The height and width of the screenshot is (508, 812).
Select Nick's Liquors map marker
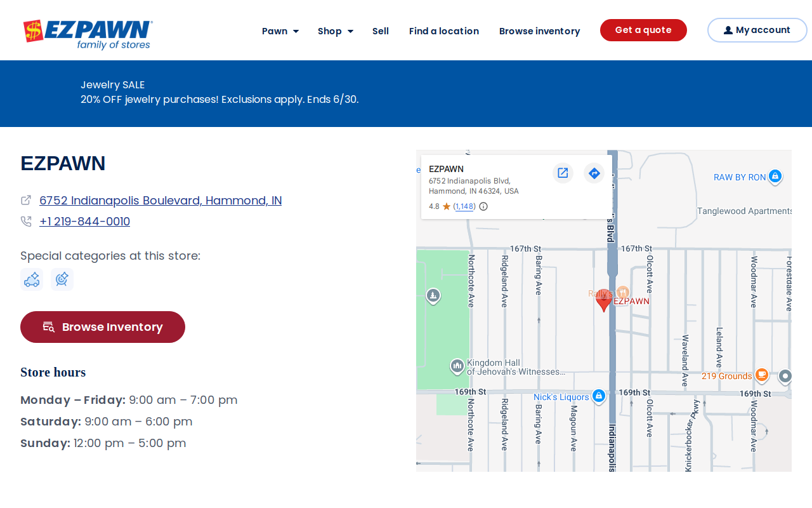click(598, 396)
